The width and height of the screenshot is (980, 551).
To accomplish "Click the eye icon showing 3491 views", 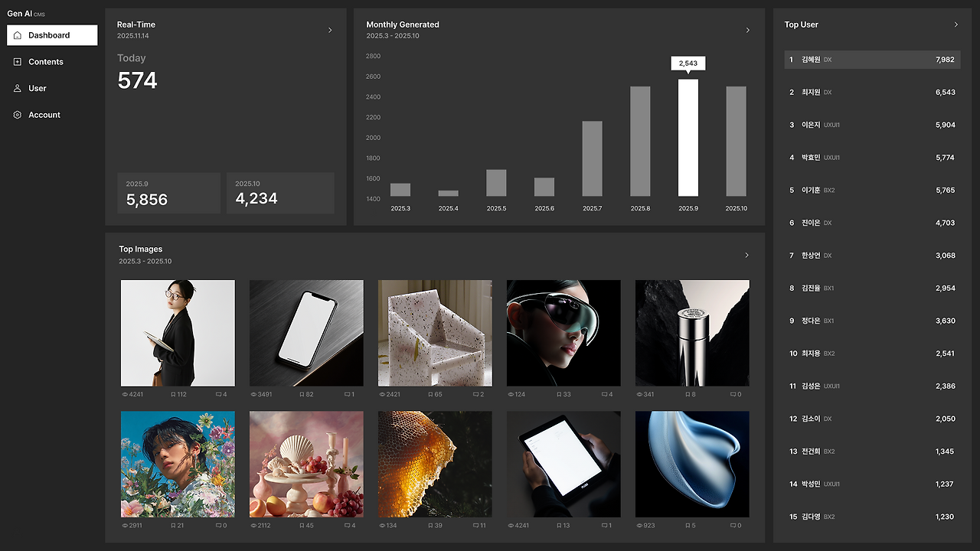I will (253, 395).
